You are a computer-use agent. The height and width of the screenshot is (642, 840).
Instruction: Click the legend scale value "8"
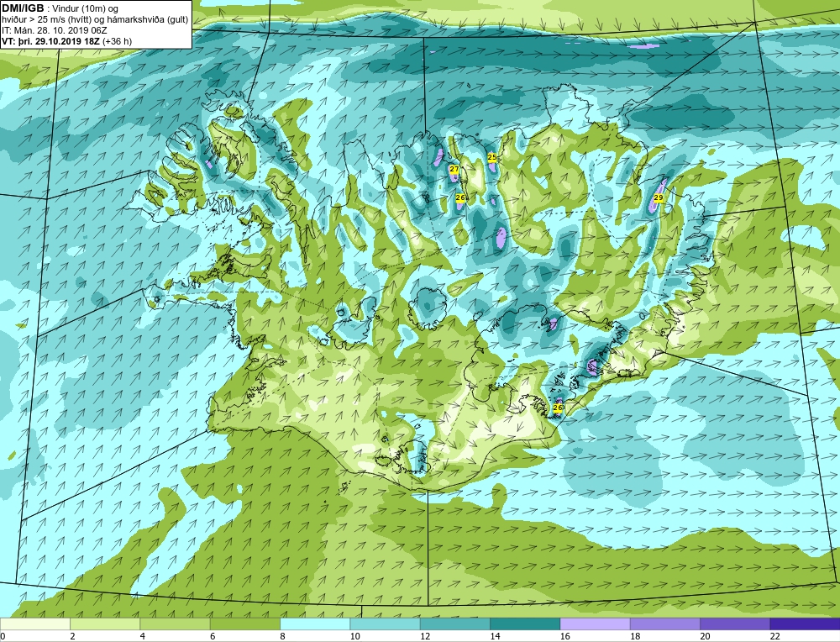coord(282,636)
